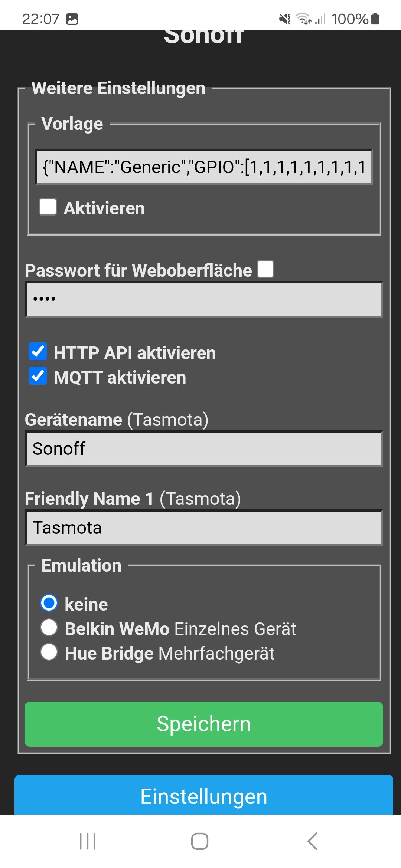Select Hue Bridge Mehrfachgerät emulation
The image size is (401, 868).
49,652
